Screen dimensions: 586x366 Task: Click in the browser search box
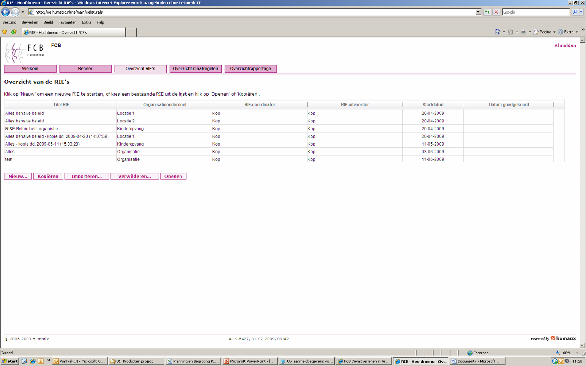[536, 12]
